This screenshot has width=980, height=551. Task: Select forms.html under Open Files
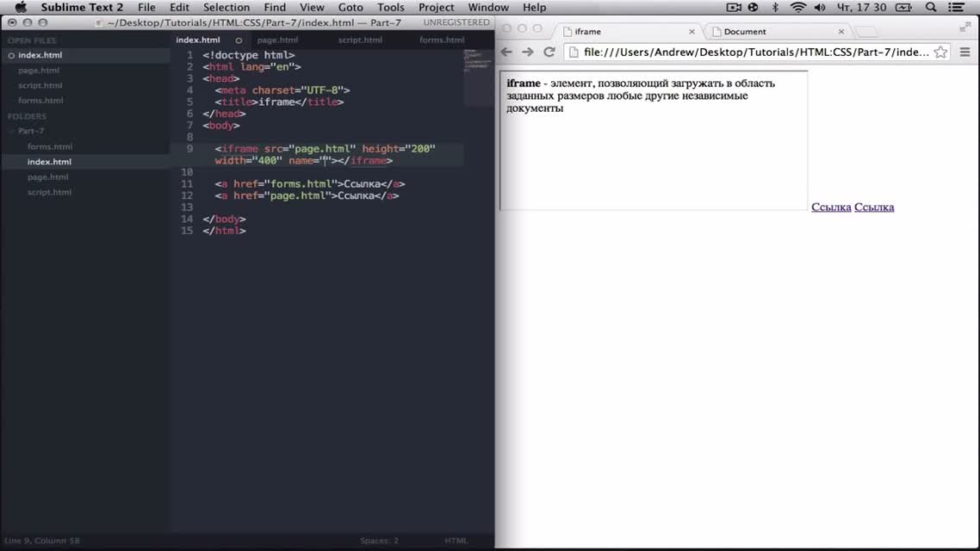coord(40,100)
